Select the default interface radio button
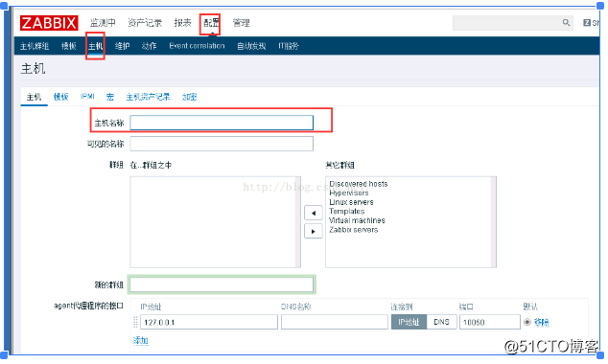The height and width of the screenshot is (364, 608). click(526, 322)
